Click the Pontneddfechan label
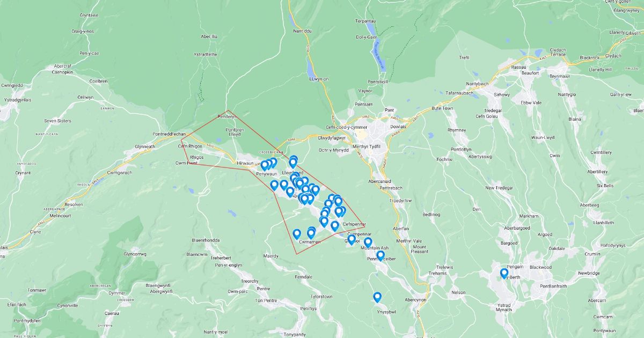The height and width of the screenshot is (338, 644). coord(169,133)
